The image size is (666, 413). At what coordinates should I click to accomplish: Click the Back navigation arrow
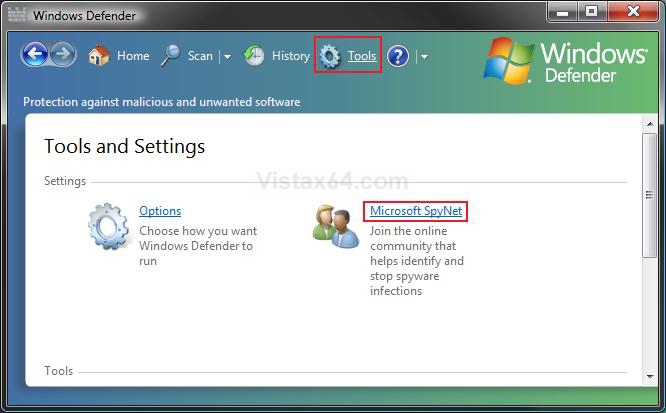tap(35, 54)
